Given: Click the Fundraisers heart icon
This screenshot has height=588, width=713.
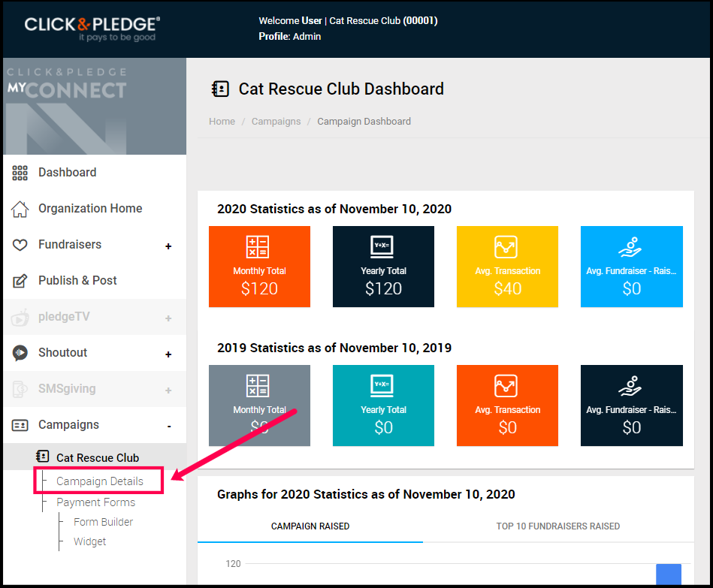Looking at the screenshot, I should tap(20, 245).
